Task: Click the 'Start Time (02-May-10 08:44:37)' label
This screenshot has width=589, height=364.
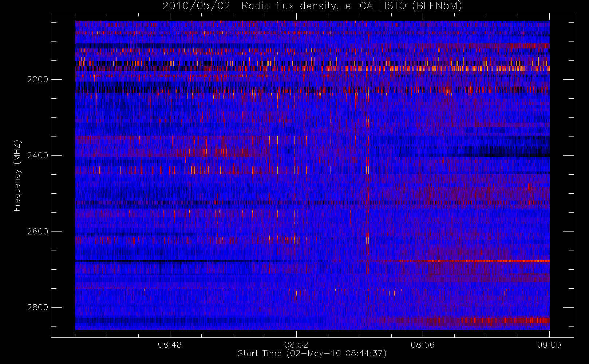Action: click(x=312, y=353)
